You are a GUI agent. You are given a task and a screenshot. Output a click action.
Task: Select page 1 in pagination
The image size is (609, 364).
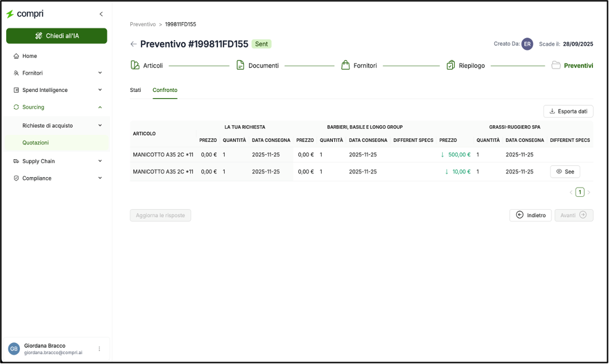(x=579, y=192)
